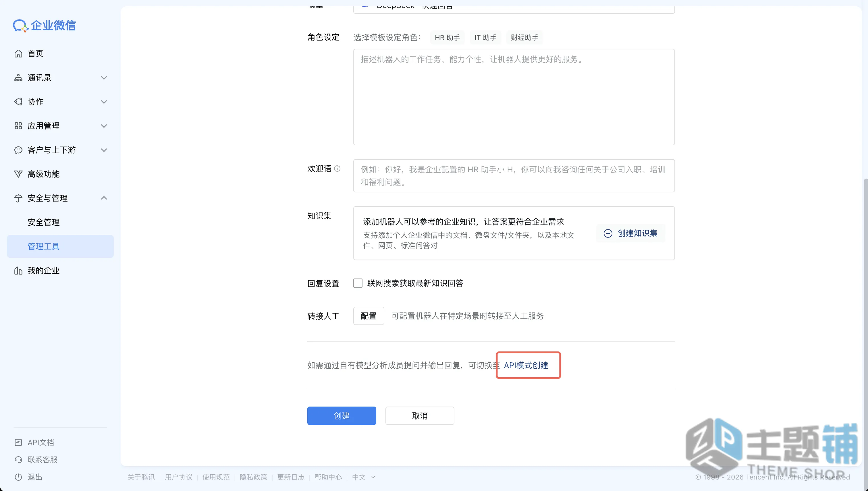868x491 pixels.
Task: Expand the 协作 menu chevron
Action: (104, 102)
